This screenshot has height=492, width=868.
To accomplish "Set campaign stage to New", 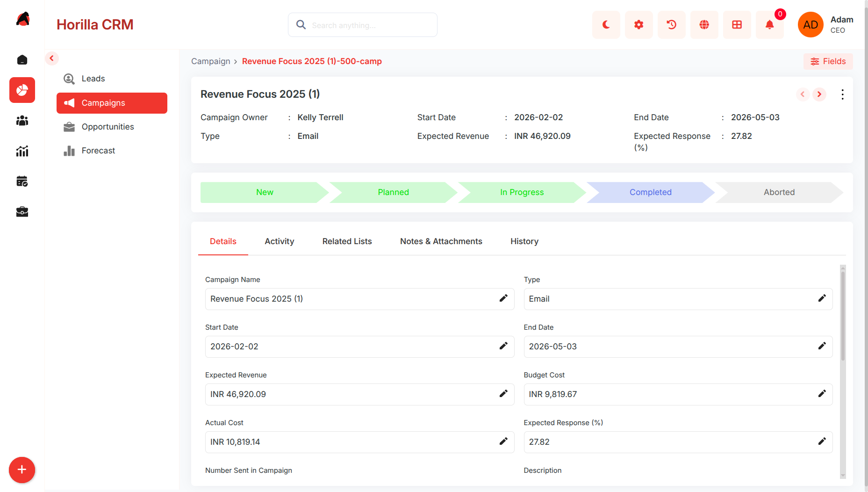I will (265, 192).
